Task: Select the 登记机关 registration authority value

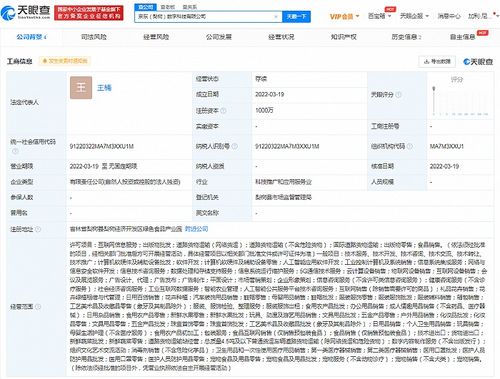Action: (283, 197)
